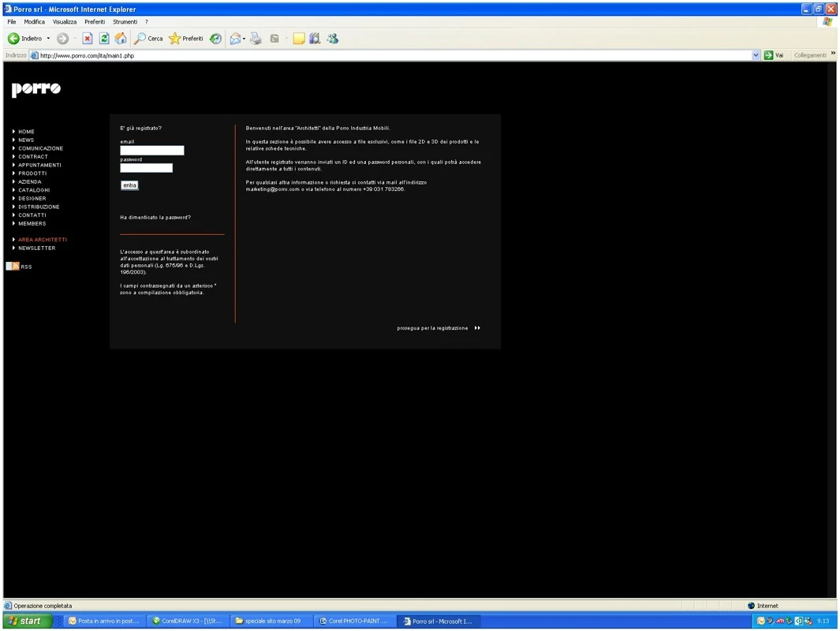Refresh the page with the green arrows icon
Screen dimensions: 840x631
click(104, 39)
